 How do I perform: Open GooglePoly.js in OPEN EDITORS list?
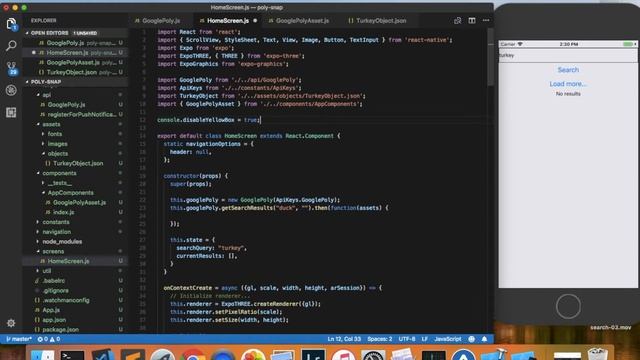[76, 43]
